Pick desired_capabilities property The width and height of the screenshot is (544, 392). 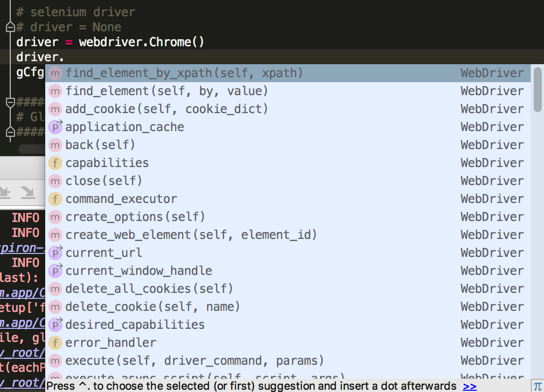(x=288, y=325)
